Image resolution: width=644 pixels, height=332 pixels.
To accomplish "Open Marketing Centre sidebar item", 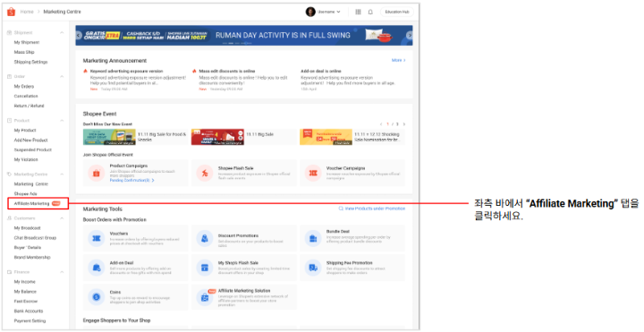I will pos(30,184).
